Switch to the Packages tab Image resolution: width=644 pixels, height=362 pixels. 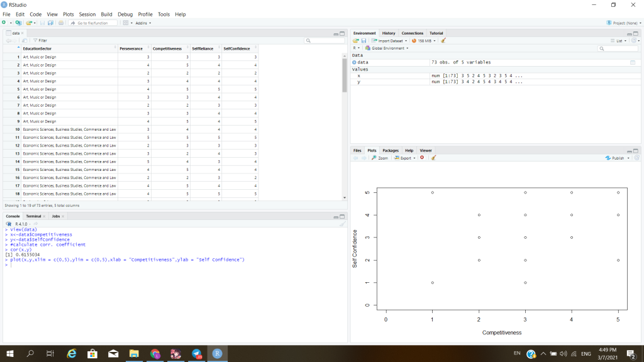tap(390, 151)
